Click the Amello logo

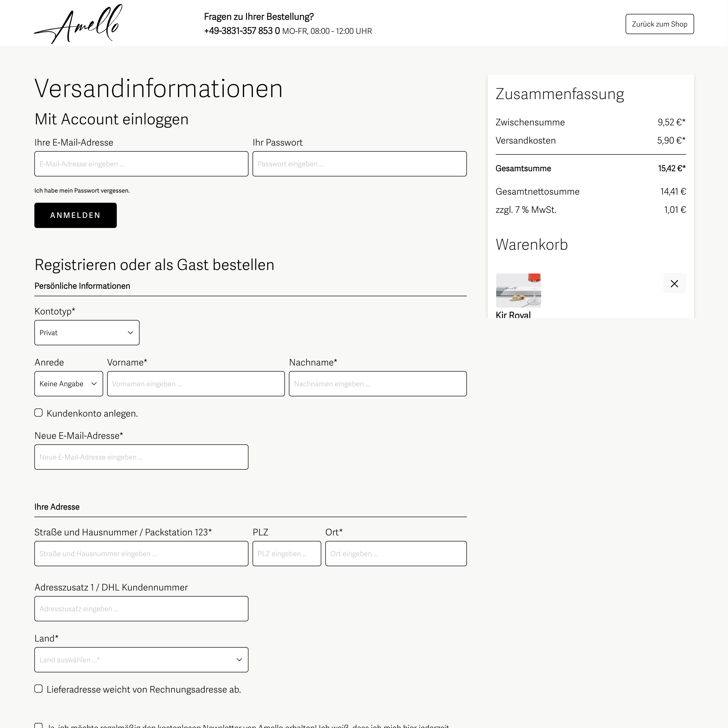tap(78, 23)
